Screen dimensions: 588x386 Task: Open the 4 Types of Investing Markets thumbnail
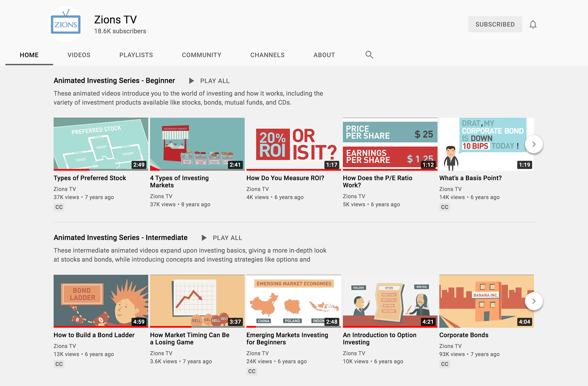(197, 144)
